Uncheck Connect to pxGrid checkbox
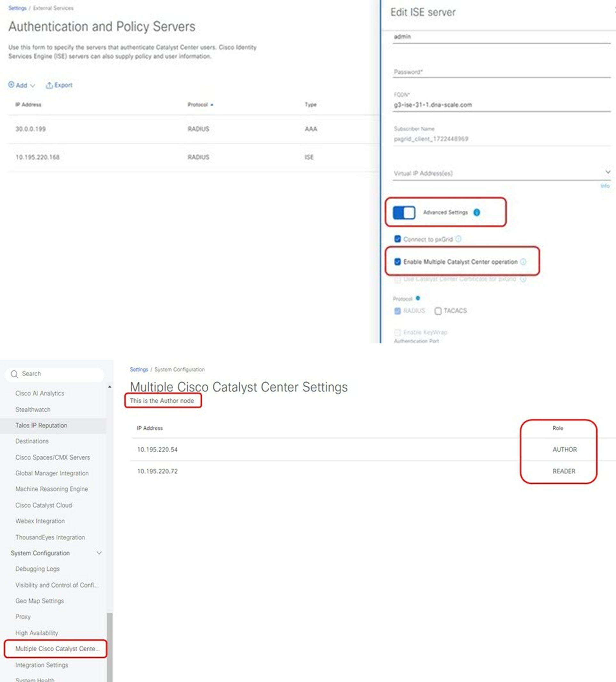This screenshot has height=682, width=616. pyautogui.click(x=397, y=239)
